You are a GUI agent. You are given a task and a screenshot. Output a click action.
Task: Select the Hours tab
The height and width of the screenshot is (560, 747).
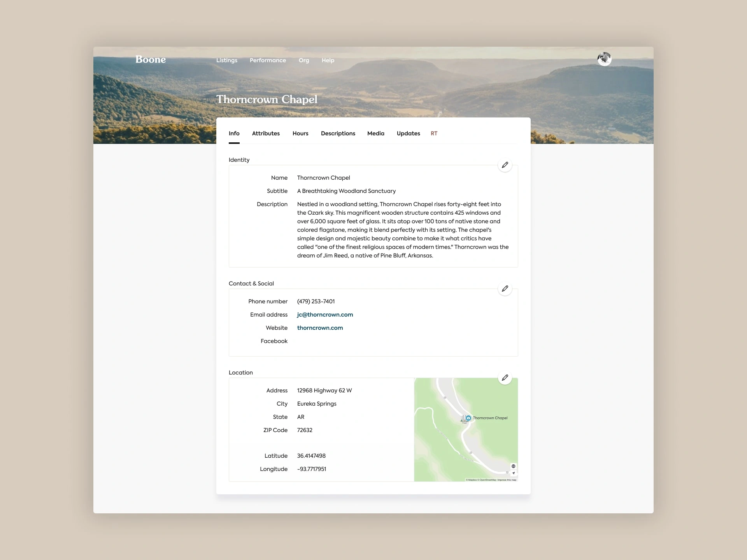[300, 133]
